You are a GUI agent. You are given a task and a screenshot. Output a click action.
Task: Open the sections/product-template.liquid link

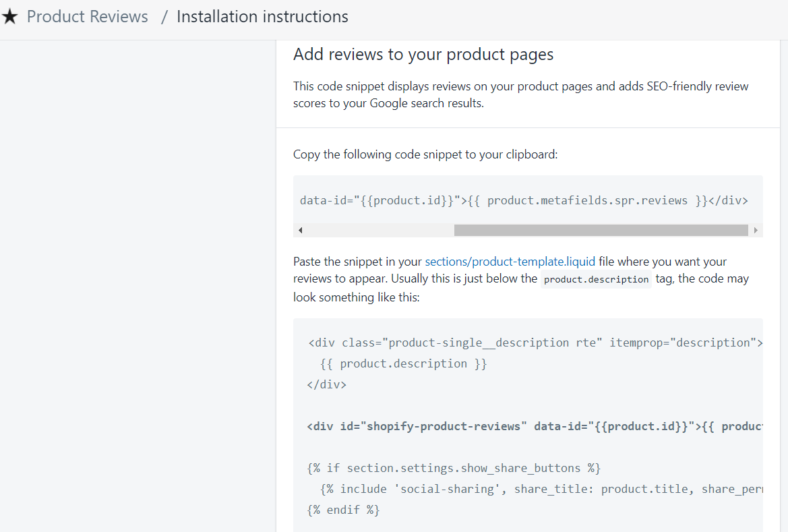[x=510, y=262]
